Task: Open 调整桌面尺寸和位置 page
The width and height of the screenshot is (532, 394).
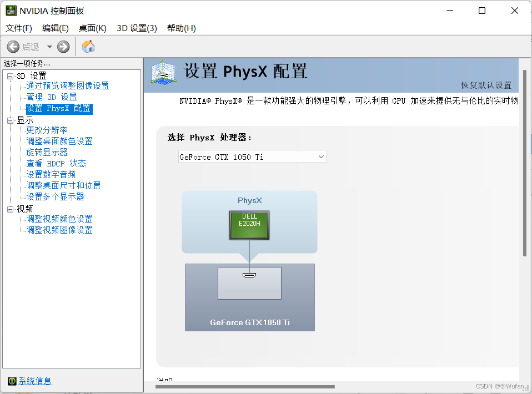Action: [63, 186]
